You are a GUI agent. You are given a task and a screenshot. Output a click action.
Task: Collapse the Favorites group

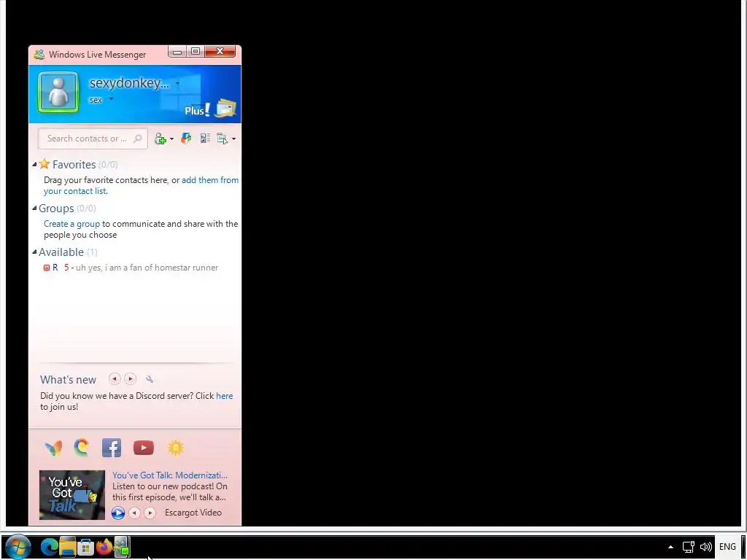coord(34,164)
